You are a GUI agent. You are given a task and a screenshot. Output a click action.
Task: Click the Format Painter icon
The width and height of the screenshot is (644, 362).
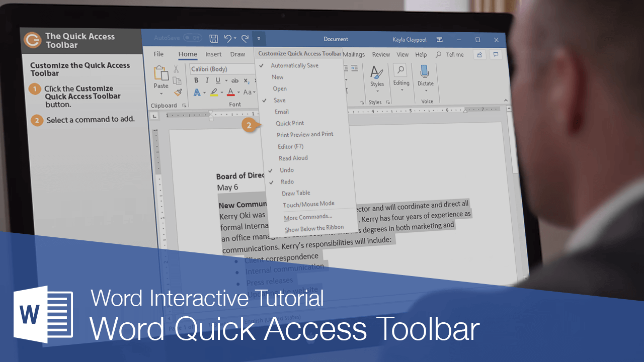pyautogui.click(x=178, y=92)
